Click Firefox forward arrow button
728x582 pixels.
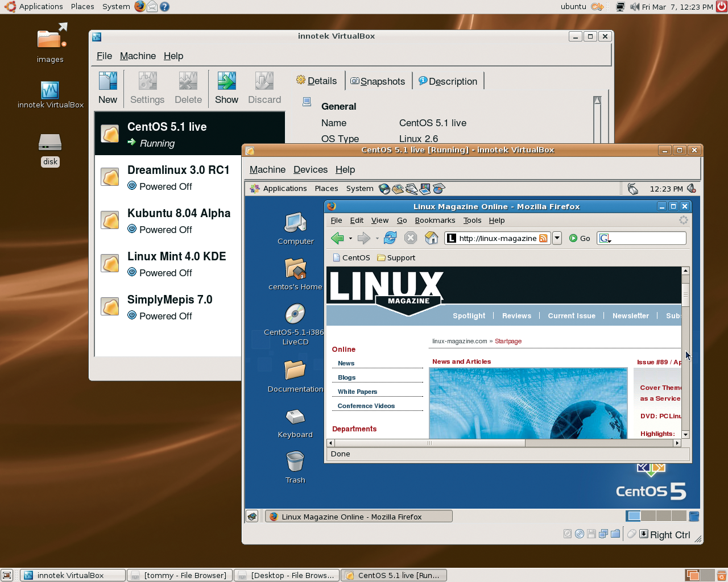point(364,238)
